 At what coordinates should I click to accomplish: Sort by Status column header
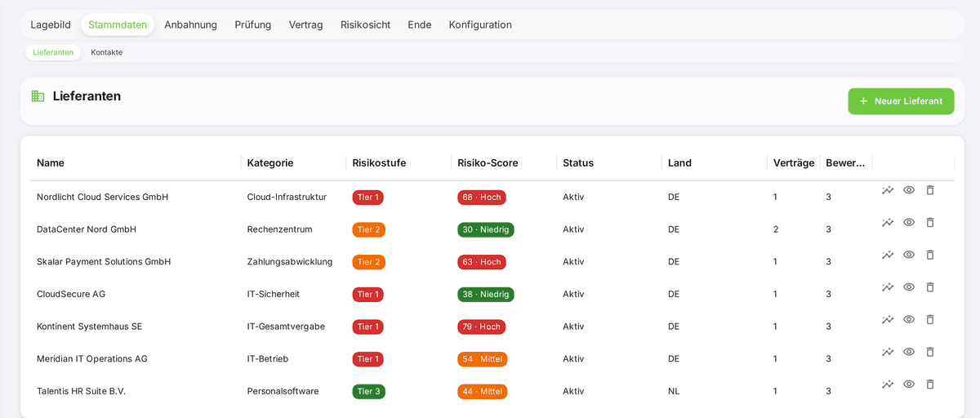578,162
